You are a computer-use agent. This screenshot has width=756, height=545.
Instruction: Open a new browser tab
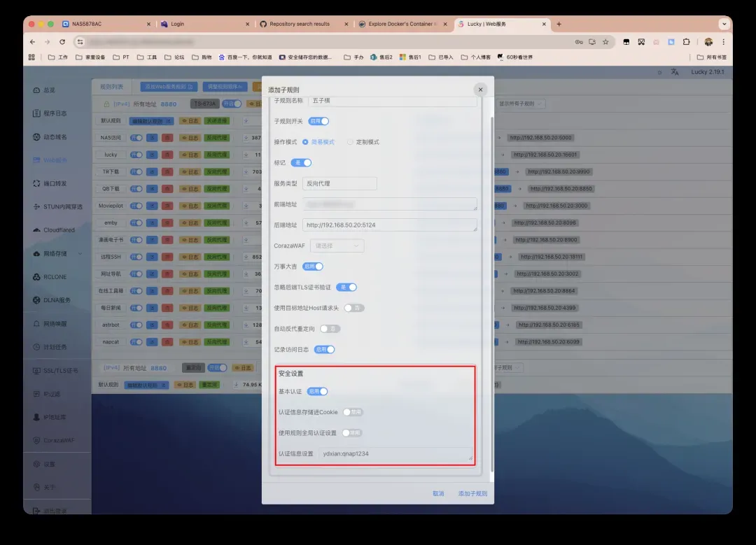pyautogui.click(x=559, y=24)
